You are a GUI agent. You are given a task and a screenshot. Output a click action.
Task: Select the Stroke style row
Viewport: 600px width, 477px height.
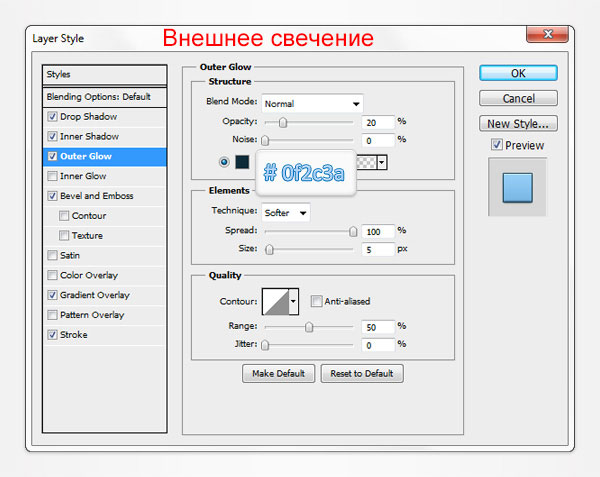click(x=105, y=335)
